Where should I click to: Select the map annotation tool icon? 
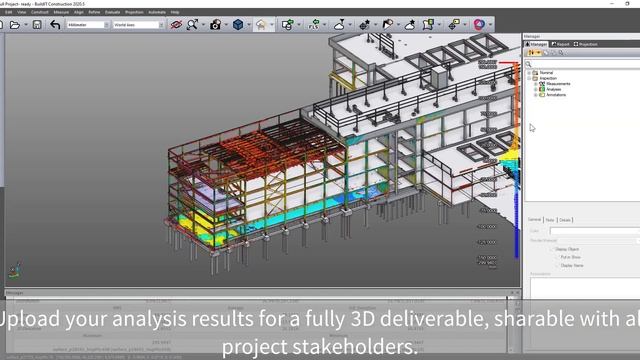click(428, 25)
